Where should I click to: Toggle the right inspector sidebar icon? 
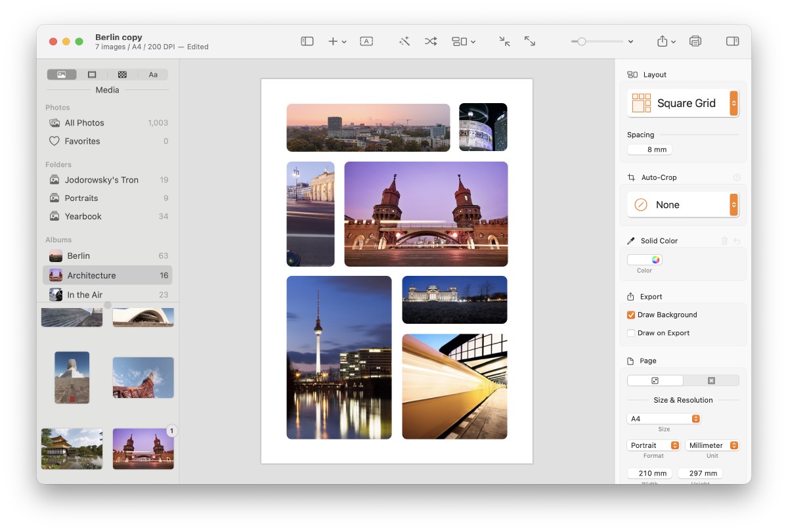point(732,41)
